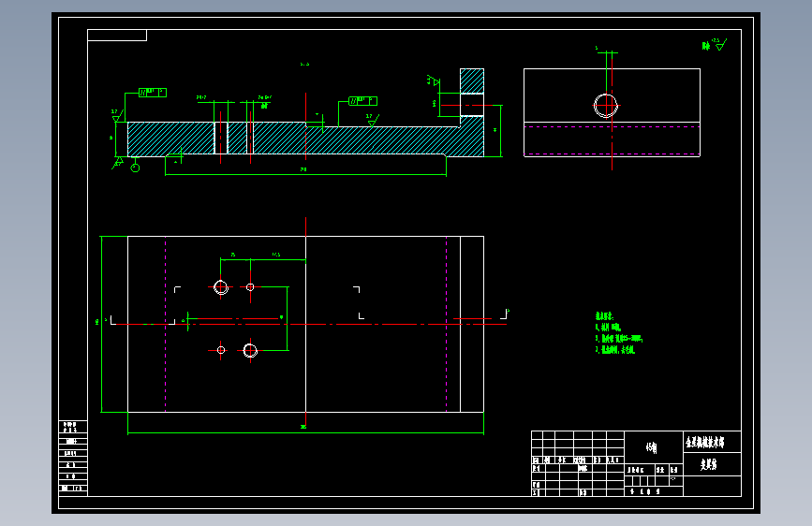
Task: Click the datum circle symbol below section view
Action: (135, 168)
